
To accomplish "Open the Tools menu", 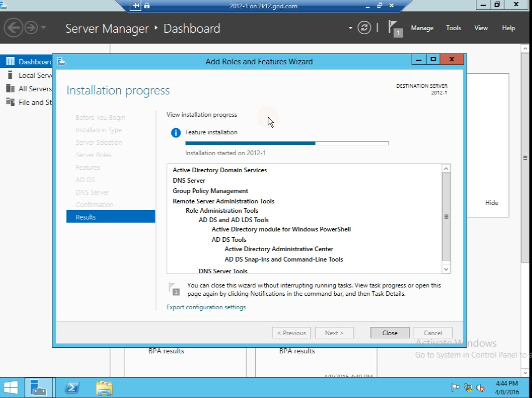I will coord(453,28).
